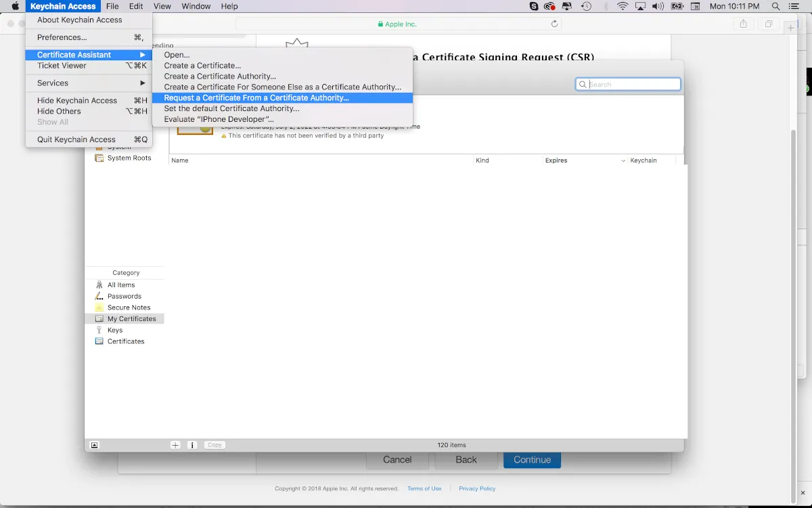This screenshot has height=508, width=812.
Task: Click the volume icon in menu bar
Action: [x=658, y=6]
